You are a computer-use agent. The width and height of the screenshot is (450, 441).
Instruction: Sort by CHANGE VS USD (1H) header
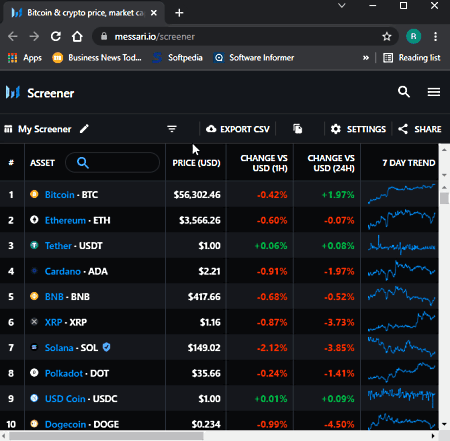264,163
